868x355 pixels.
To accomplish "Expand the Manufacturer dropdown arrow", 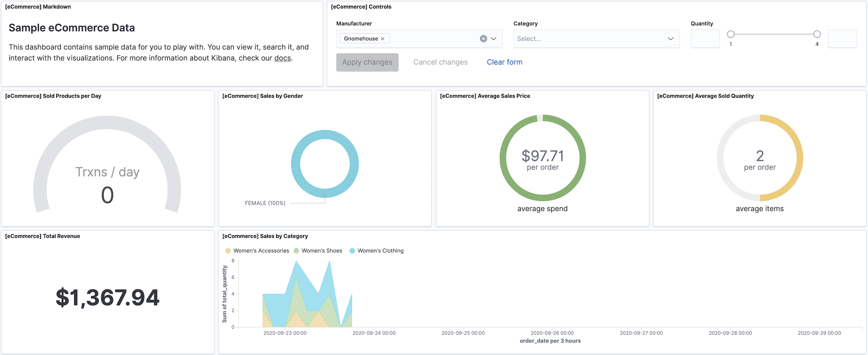I will tap(494, 39).
